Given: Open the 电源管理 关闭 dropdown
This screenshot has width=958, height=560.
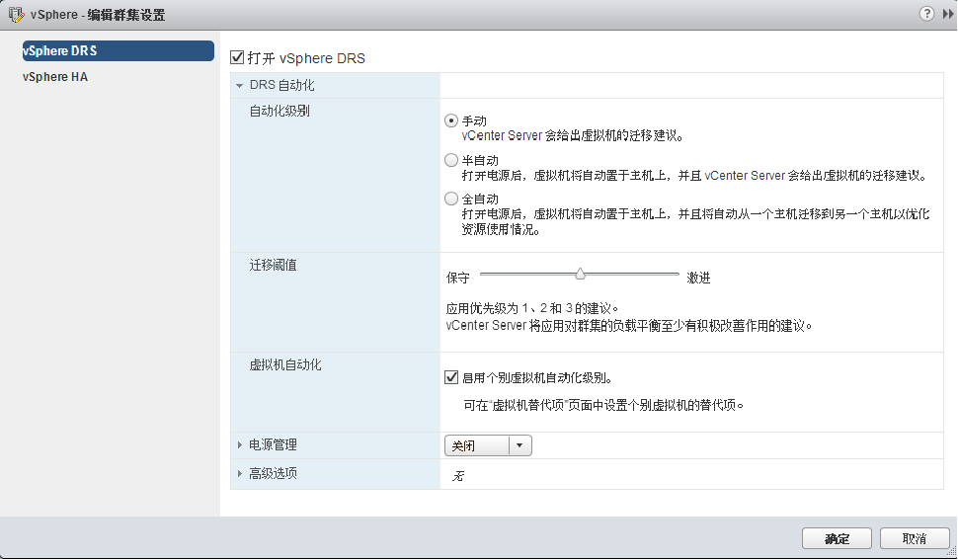Looking at the screenshot, I should (488, 445).
